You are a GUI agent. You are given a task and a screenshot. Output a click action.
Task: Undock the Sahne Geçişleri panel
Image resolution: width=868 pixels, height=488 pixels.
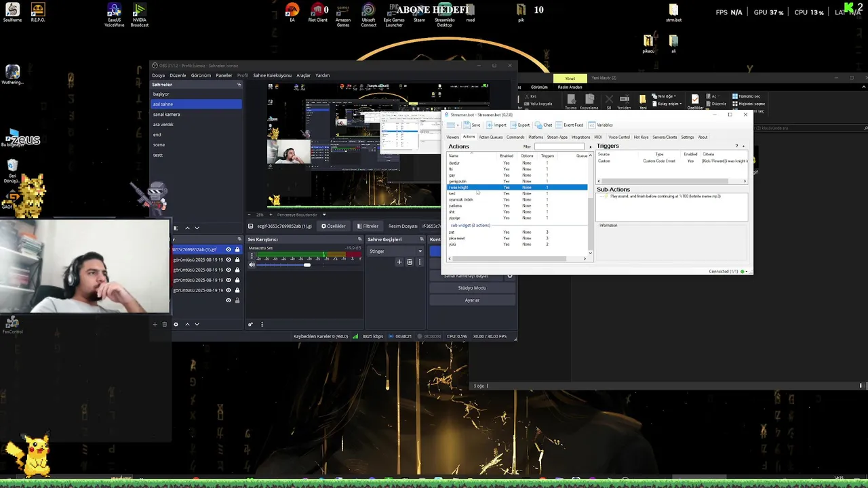[421, 239]
